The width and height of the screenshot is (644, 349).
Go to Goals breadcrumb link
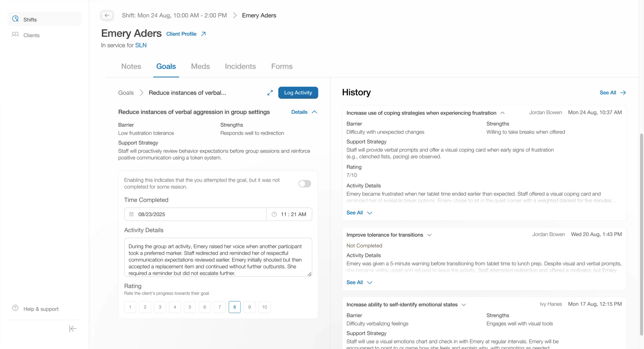[x=126, y=93]
